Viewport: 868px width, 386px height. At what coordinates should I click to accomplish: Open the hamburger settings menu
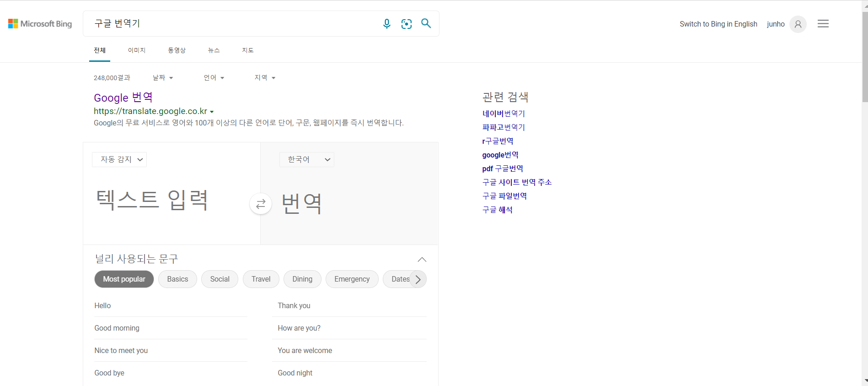[823, 24]
